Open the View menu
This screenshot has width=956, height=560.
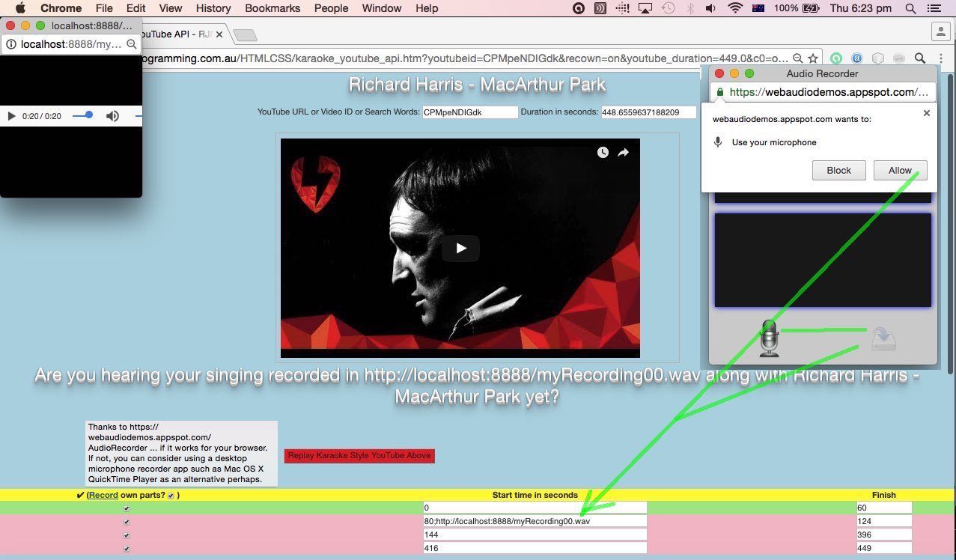click(x=171, y=8)
